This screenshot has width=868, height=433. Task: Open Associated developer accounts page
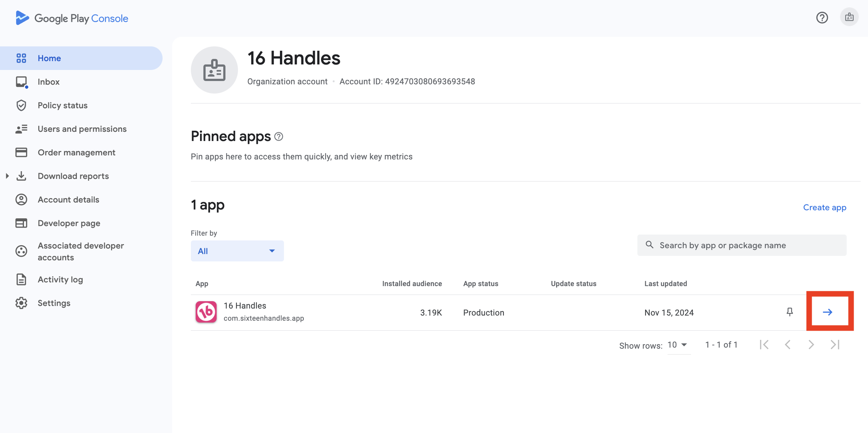coord(81,251)
